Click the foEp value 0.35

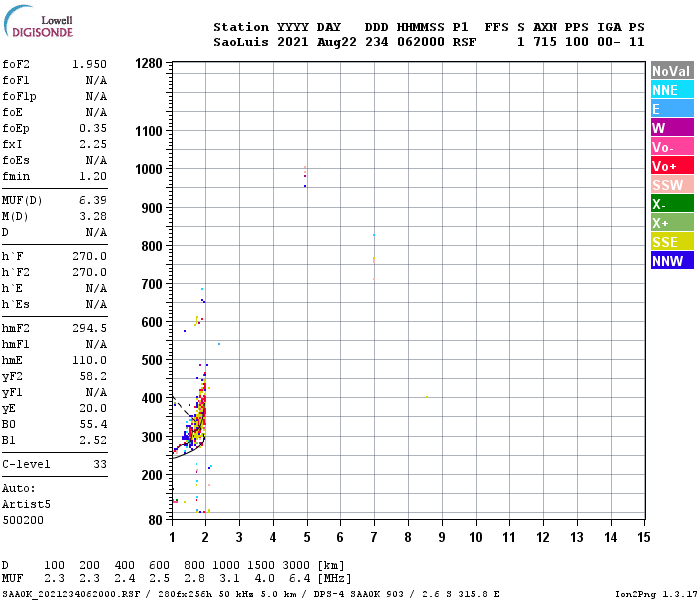pyautogui.click(x=93, y=128)
